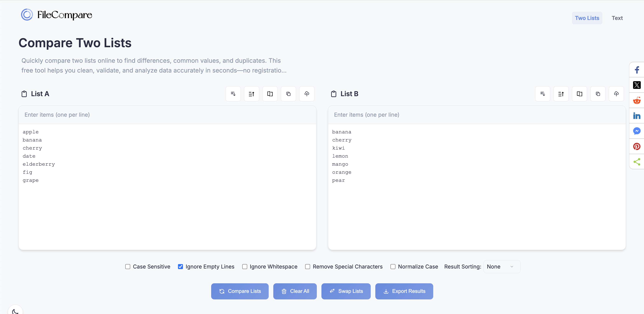Sort List A descending with sort icon
Viewport: 644px width, 314px height.
tap(233, 94)
